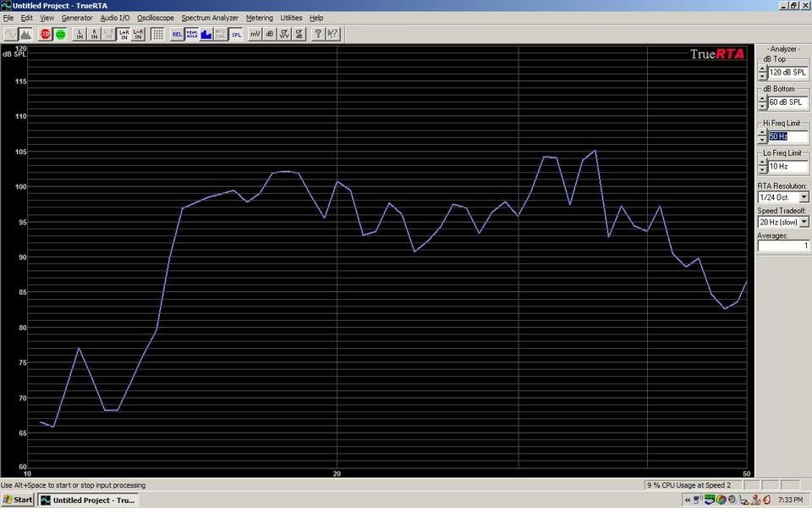Click the Averages input field
The image size is (812, 508).
coord(783,246)
